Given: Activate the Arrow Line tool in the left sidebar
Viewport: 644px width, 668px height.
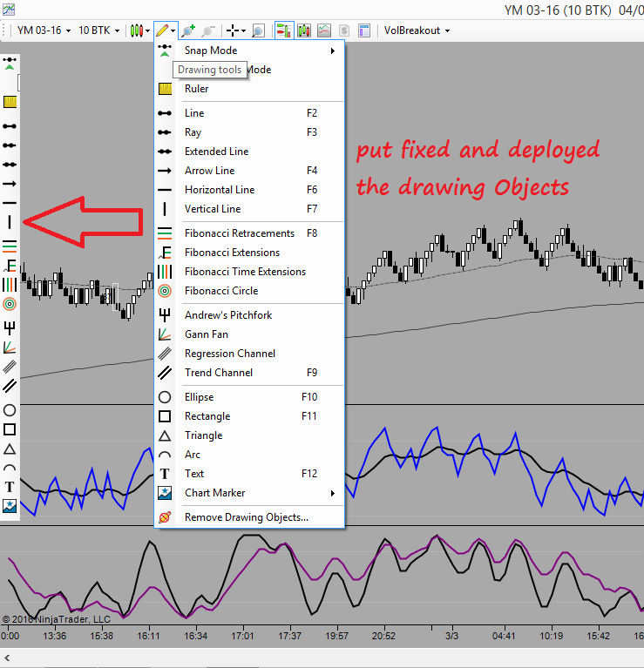Looking at the screenshot, I should [10, 184].
